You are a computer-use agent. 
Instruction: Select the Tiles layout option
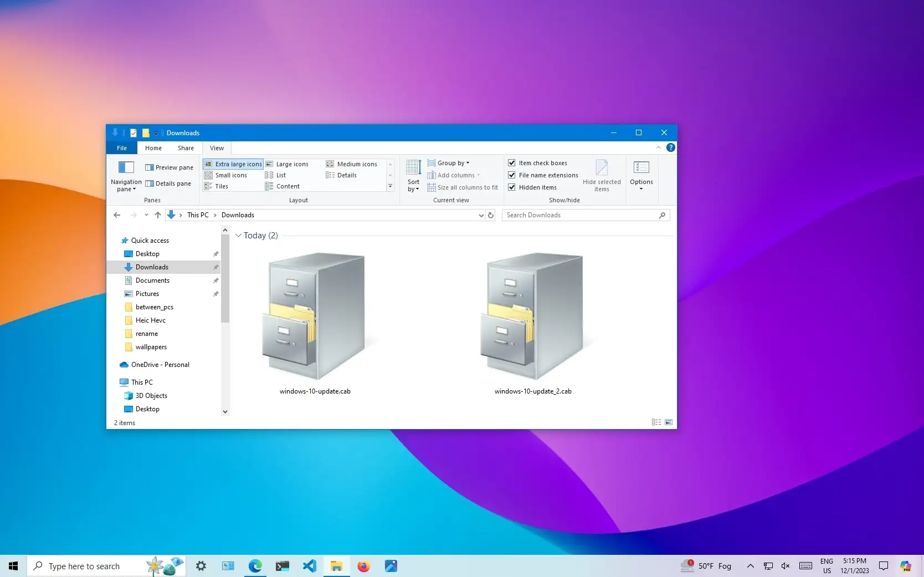[221, 186]
